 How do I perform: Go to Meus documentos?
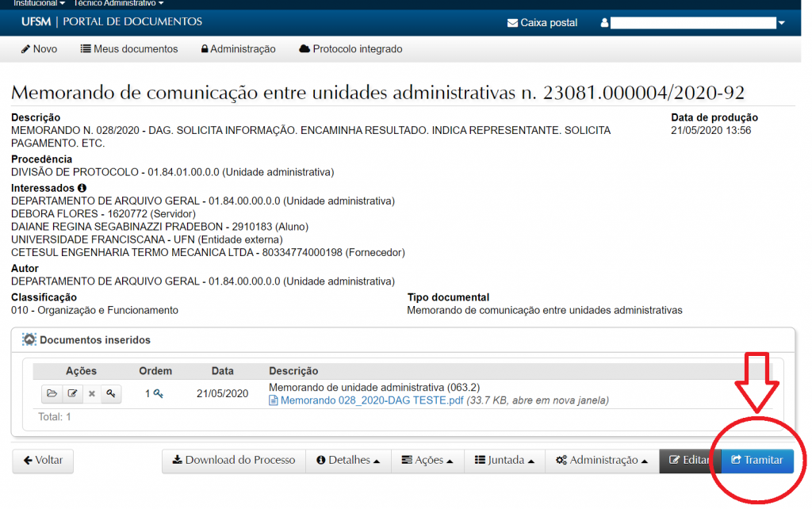(129, 49)
